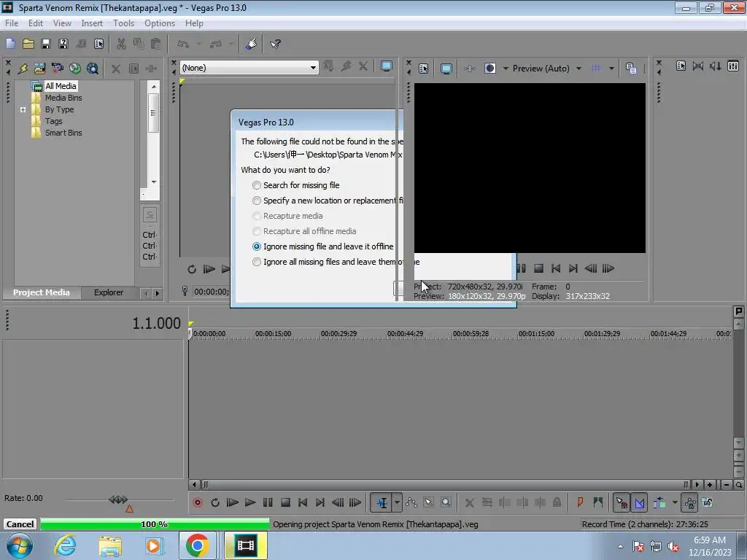747x560 pixels.
Task: Select Ignore all missing files option
Action: pyautogui.click(x=336, y=262)
